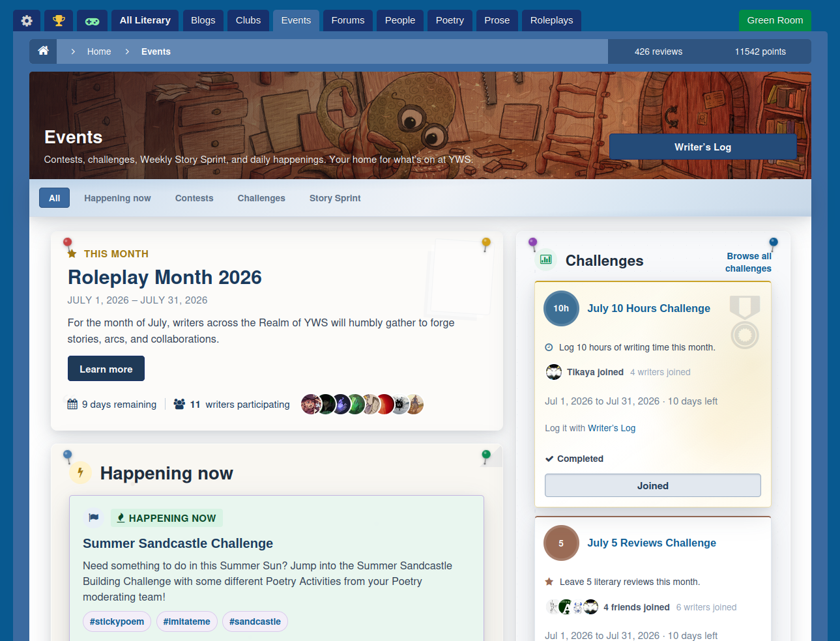Select the All filter tab
Image resolution: width=840 pixels, height=641 pixels.
click(x=54, y=198)
